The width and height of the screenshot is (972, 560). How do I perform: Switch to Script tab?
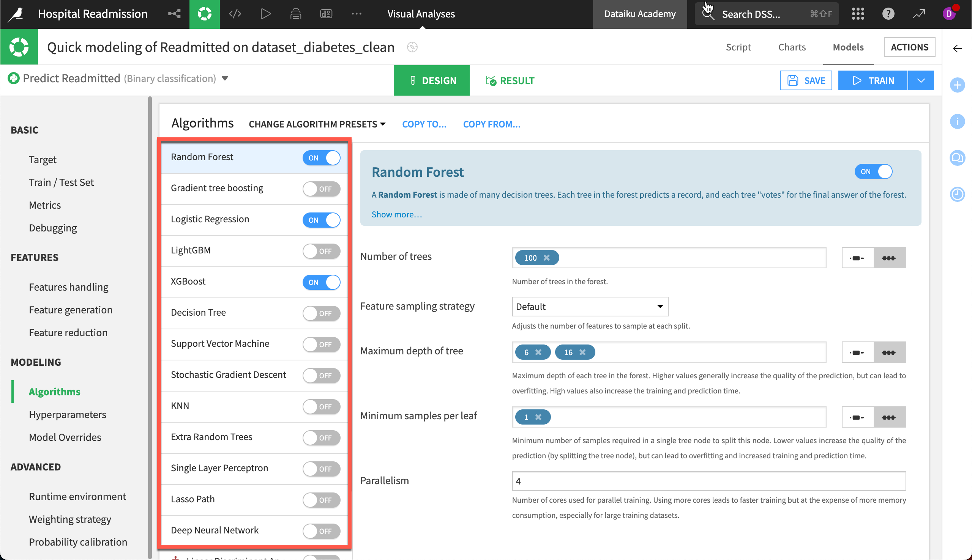(738, 47)
